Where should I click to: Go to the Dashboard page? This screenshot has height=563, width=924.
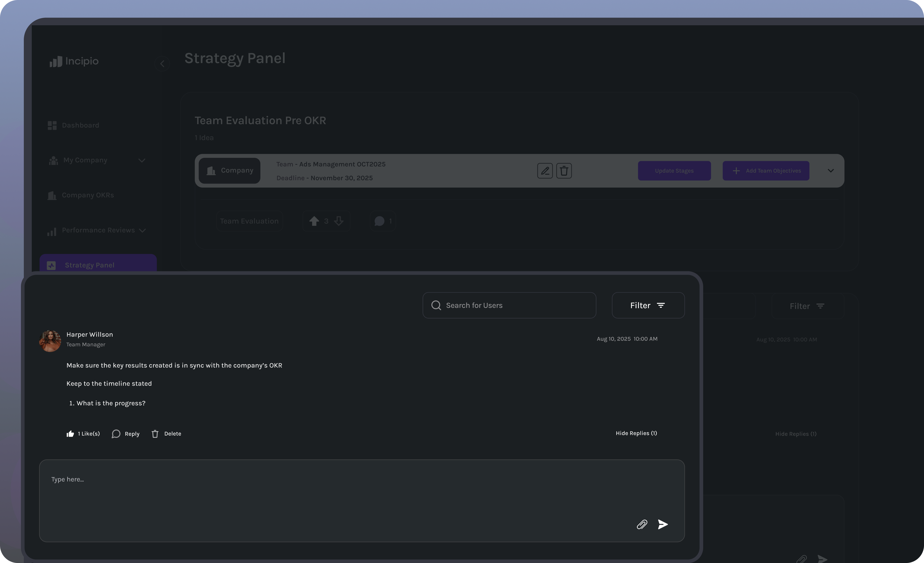80,125
